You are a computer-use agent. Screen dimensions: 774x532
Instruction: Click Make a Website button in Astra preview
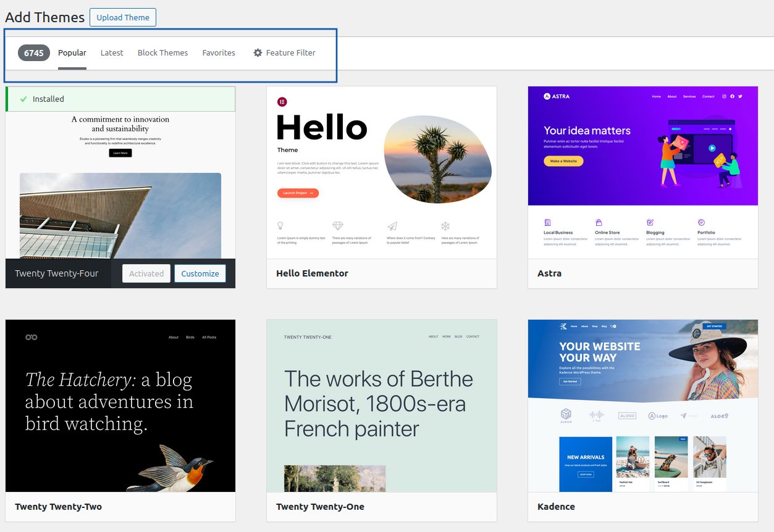pyautogui.click(x=563, y=161)
